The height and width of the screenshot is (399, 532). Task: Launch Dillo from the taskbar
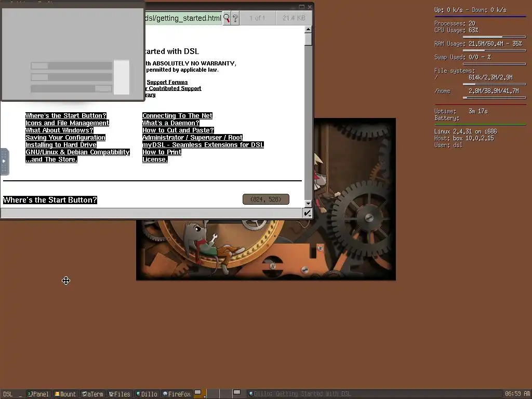tap(147, 394)
